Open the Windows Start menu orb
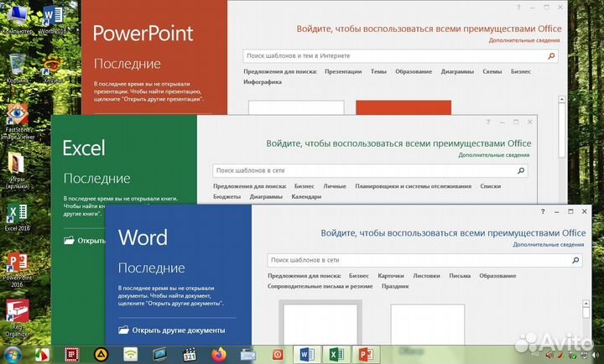This screenshot has width=604, height=364. click(x=13, y=355)
